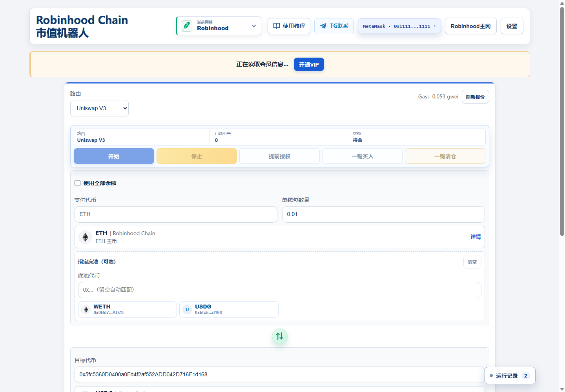This screenshot has width=565, height=392.
Task: Click the WETH token icon
Action: [86, 310]
